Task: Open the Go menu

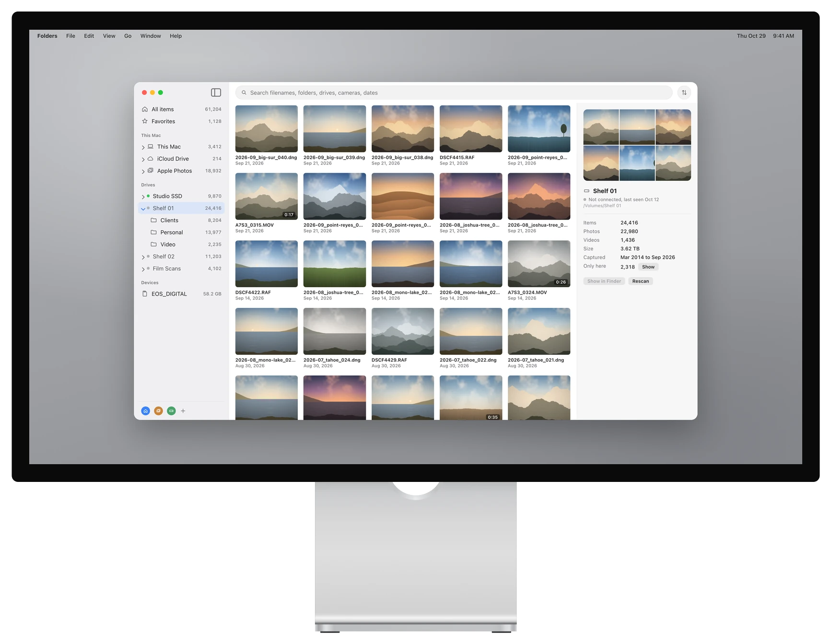Action: point(128,36)
